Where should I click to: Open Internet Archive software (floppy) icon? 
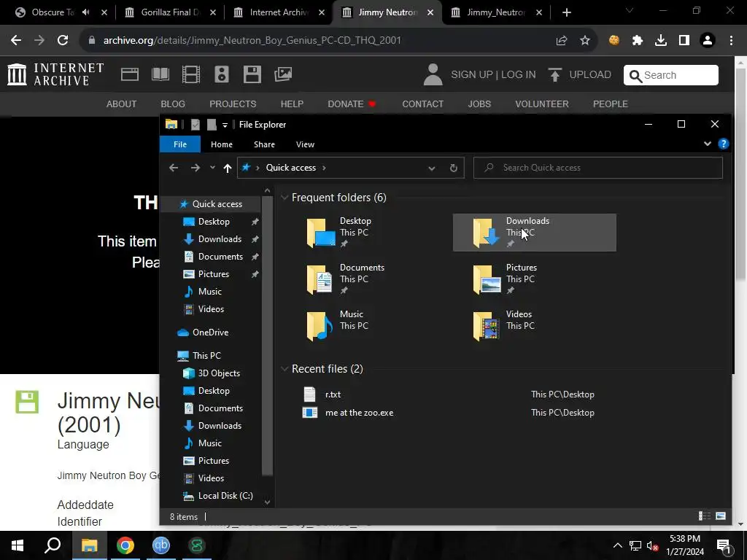point(252,74)
